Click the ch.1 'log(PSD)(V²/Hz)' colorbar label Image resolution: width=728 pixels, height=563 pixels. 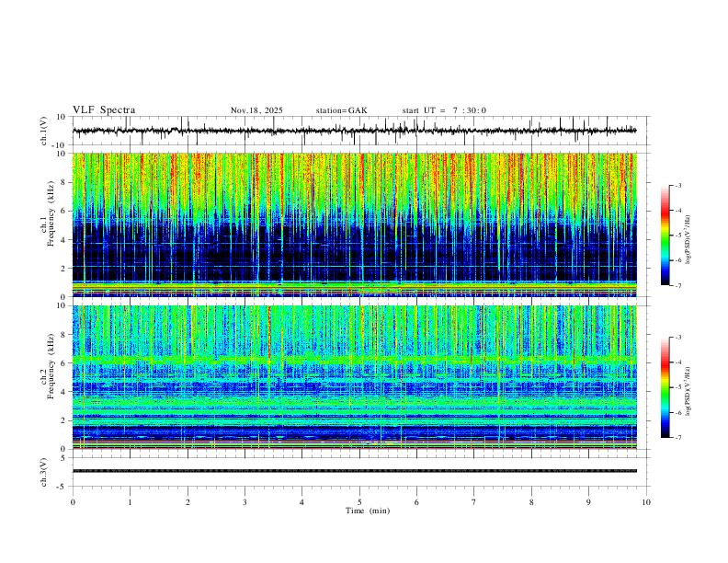pyautogui.click(x=688, y=240)
